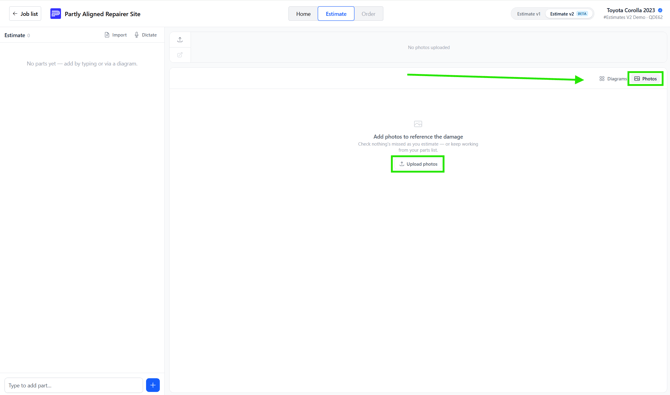670x395 pixels.
Task: Click the upload icon in photo strip
Action: (180, 40)
